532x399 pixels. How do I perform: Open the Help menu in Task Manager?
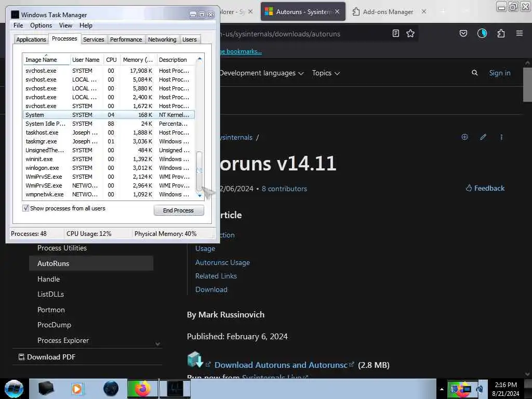point(86,25)
